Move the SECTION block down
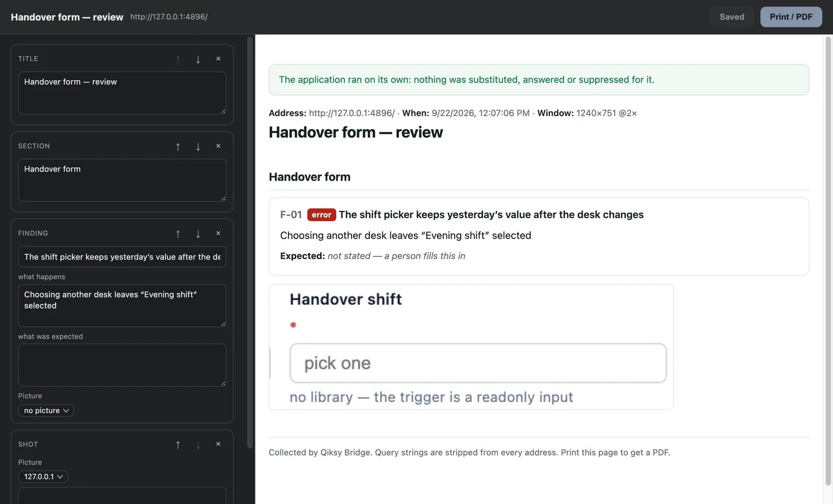The width and height of the screenshot is (833, 504). 198,147
